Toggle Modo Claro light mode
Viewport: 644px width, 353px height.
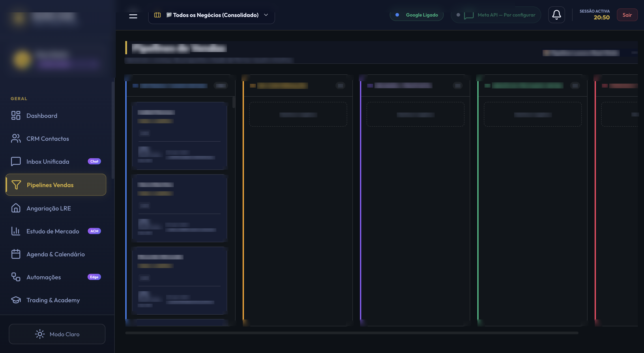[57, 334]
